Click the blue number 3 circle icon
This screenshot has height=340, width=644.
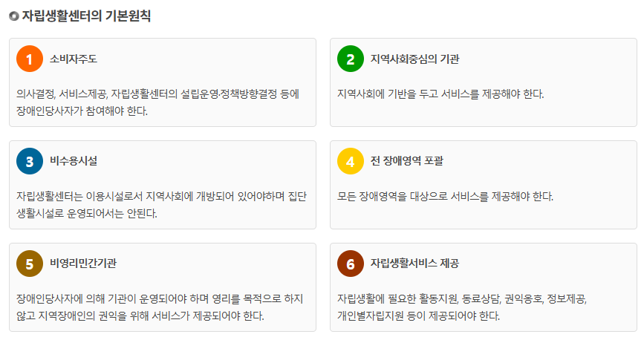30,161
